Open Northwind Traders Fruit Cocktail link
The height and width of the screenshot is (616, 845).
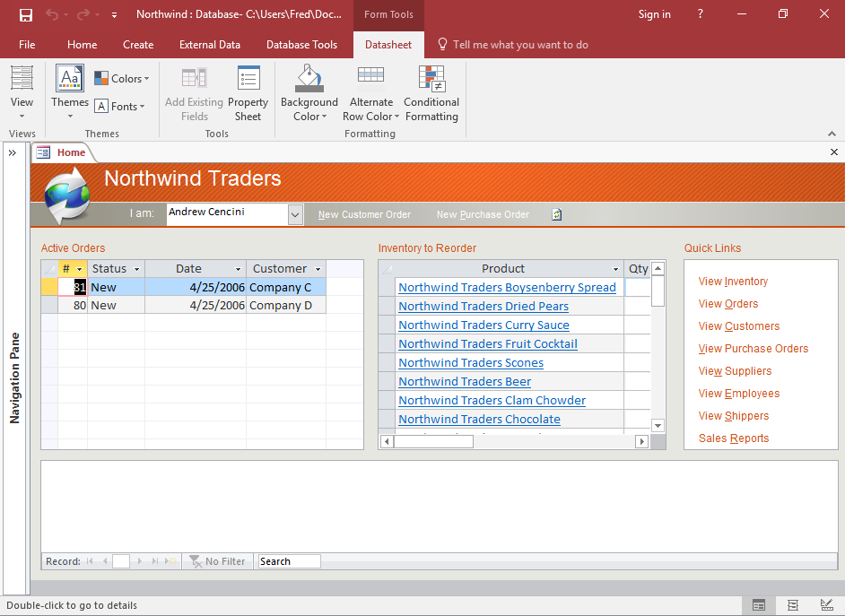[488, 344]
